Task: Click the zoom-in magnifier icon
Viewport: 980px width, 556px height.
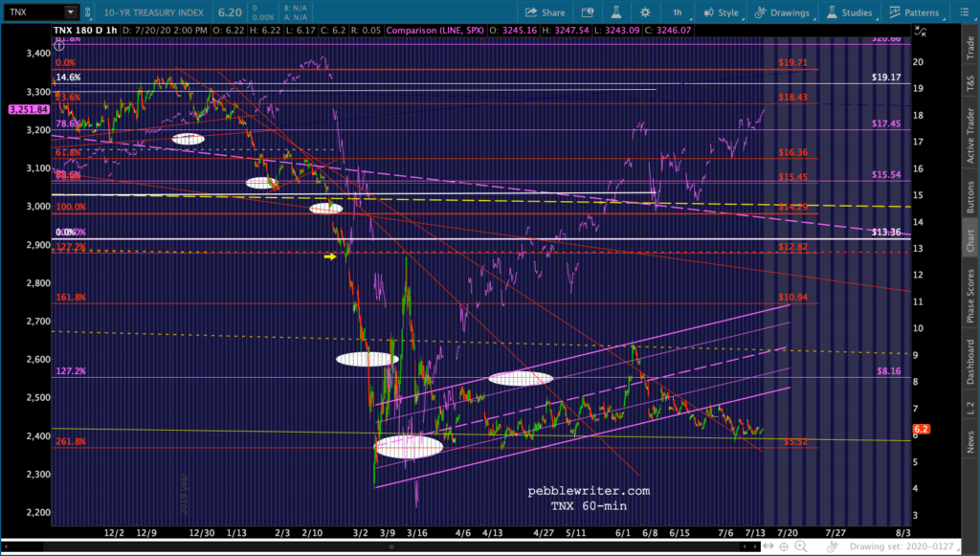Action: click(x=801, y=546)
